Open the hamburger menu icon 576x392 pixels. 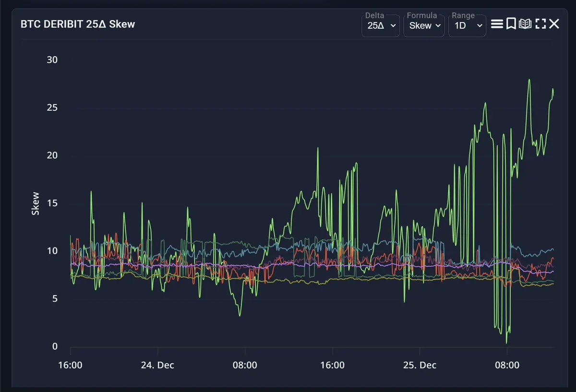[x=497, y=24]
